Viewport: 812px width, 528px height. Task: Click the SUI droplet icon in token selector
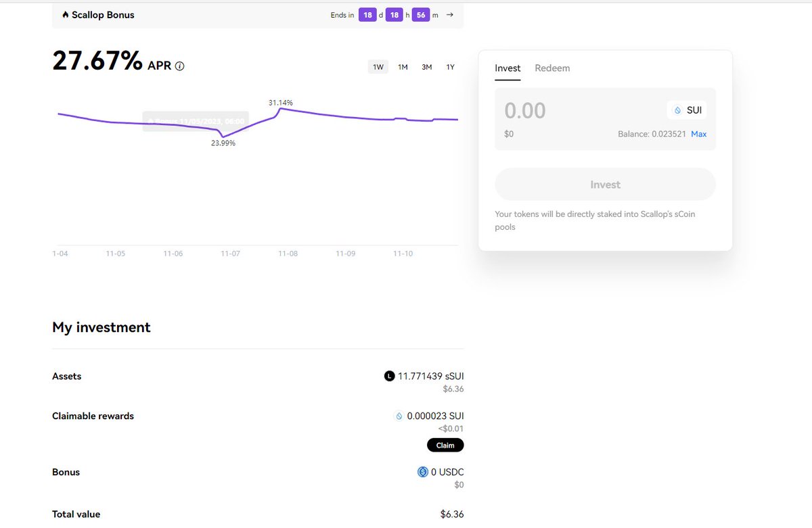(678, 110)
